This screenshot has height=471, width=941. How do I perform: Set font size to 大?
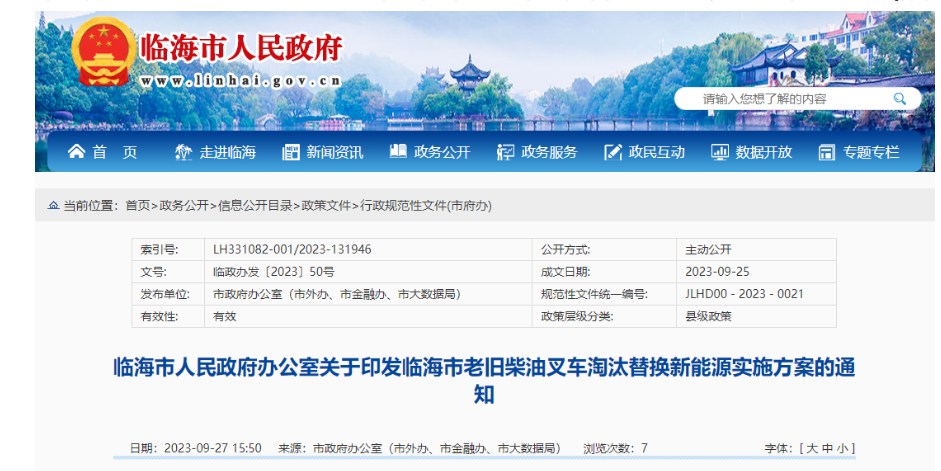(812, 448)
